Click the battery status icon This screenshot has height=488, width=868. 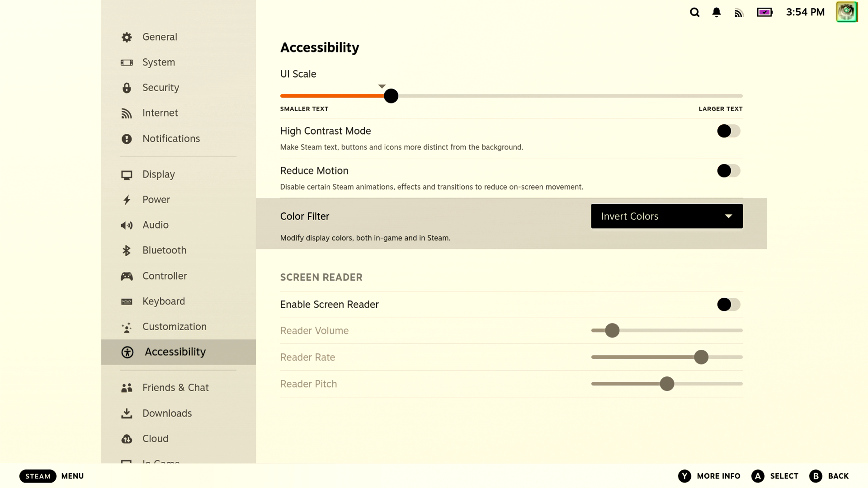764,13
